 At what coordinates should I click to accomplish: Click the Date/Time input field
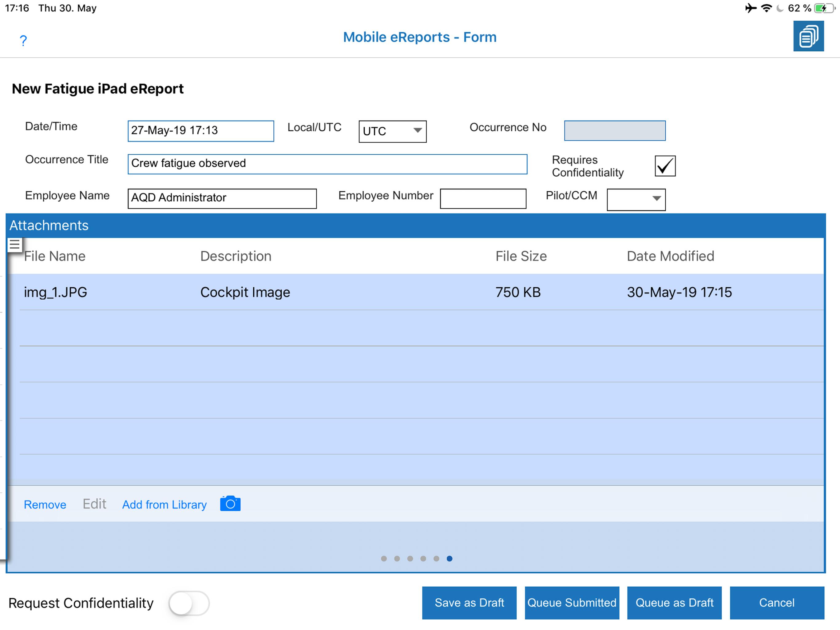pos(200,131)
